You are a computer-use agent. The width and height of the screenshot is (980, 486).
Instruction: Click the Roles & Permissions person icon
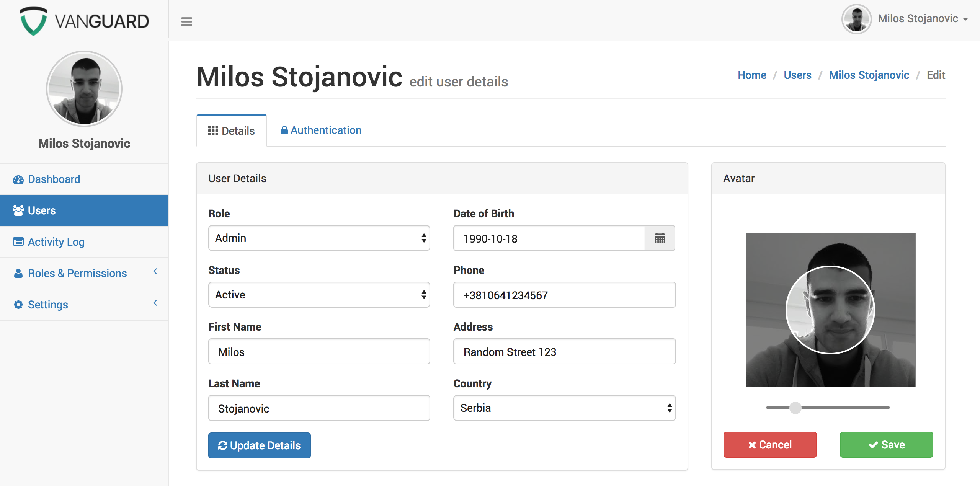pos(18,273)
